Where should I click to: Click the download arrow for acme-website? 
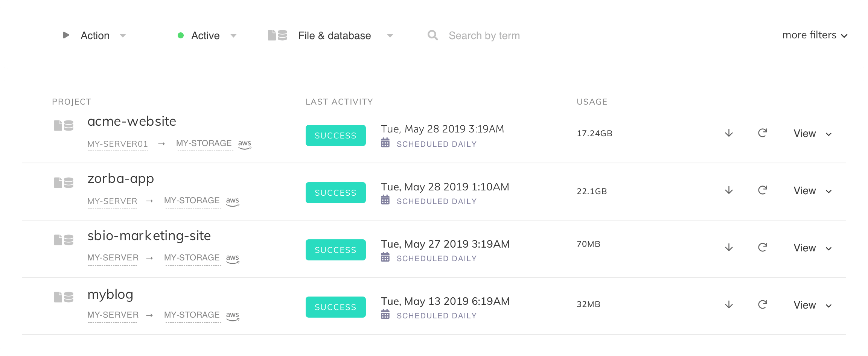point(729,133)
